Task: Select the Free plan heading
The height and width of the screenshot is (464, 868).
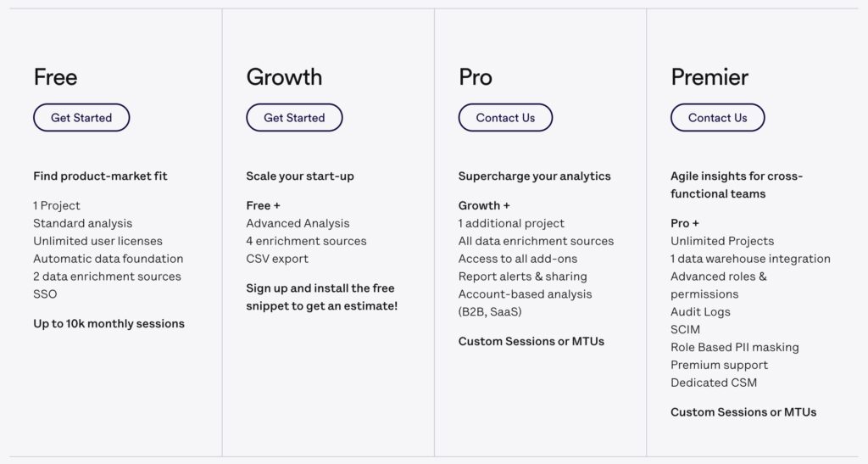Action: pyautogui.click(x=55, y=77)
